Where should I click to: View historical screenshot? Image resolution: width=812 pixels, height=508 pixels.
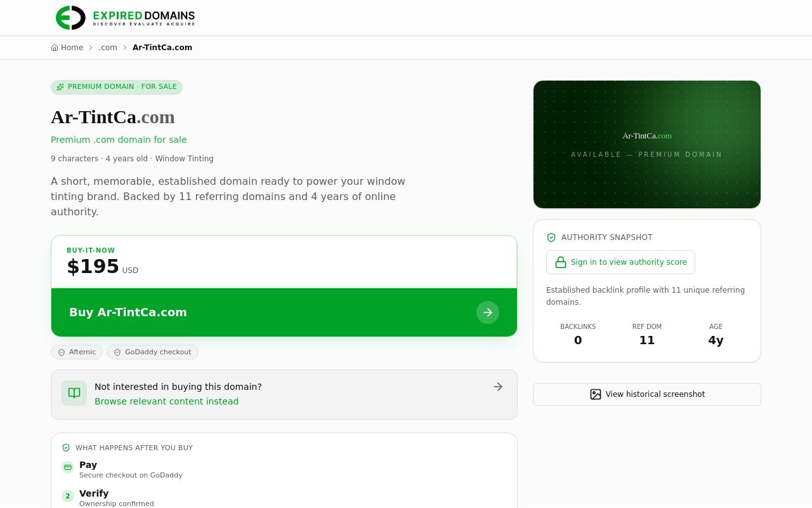pos(647,394)
